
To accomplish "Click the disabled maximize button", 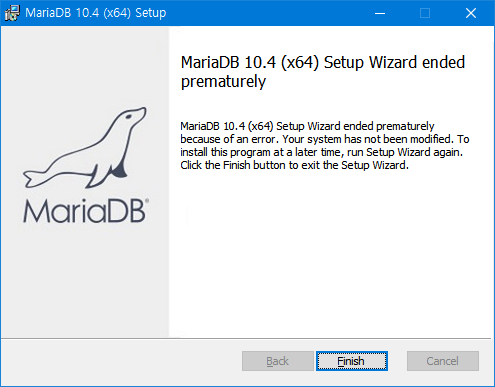I will (425, 13).
